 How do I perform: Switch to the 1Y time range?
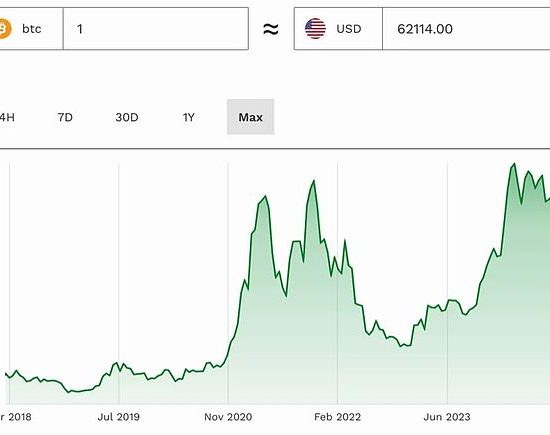188,117
